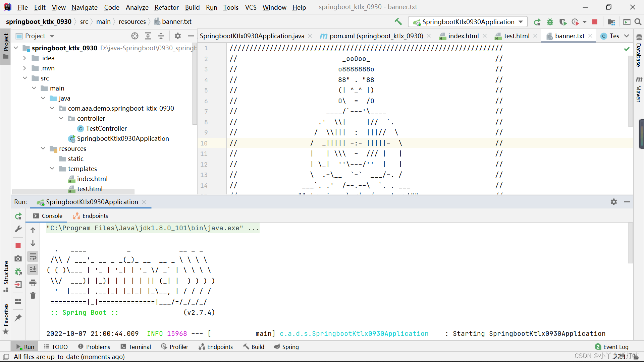Click resources in breadcrumb path
This screenshot has width=644, height=362.
coord(132,22)
